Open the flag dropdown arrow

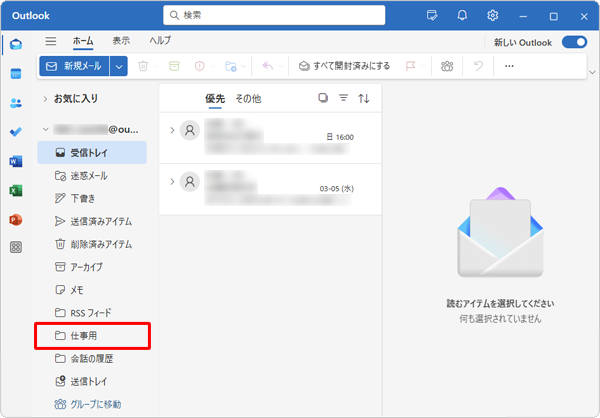click(423, 67)
